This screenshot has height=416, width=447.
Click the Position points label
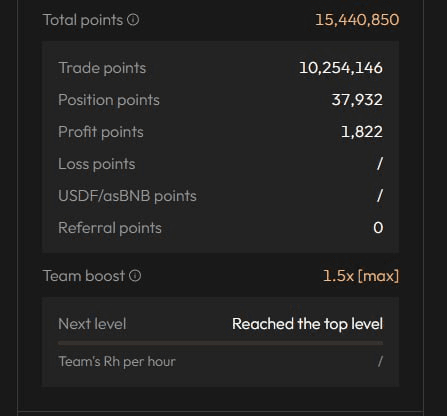(109, 100)
